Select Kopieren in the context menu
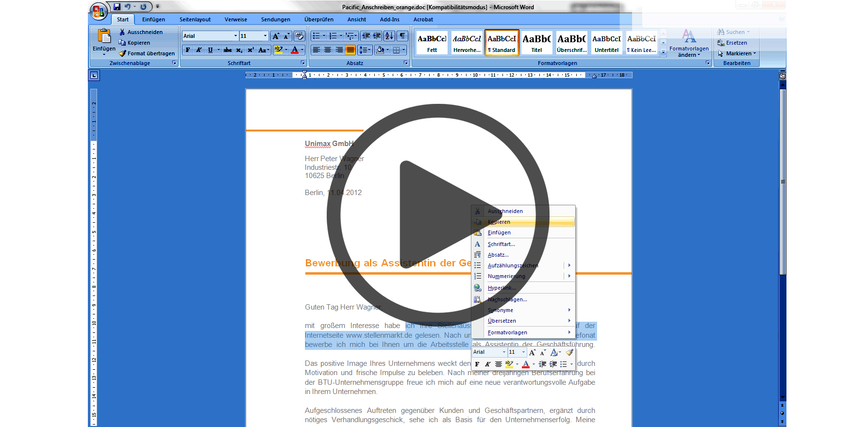 point(499,222)
